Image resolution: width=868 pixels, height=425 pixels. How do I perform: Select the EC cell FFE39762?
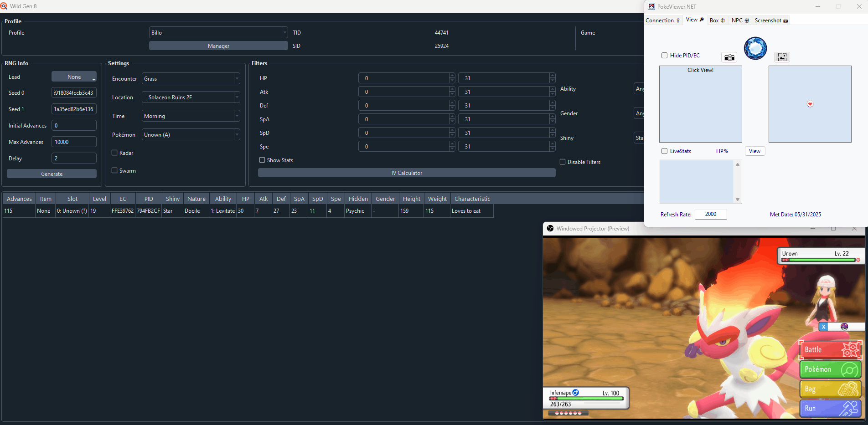click(123, 211)
